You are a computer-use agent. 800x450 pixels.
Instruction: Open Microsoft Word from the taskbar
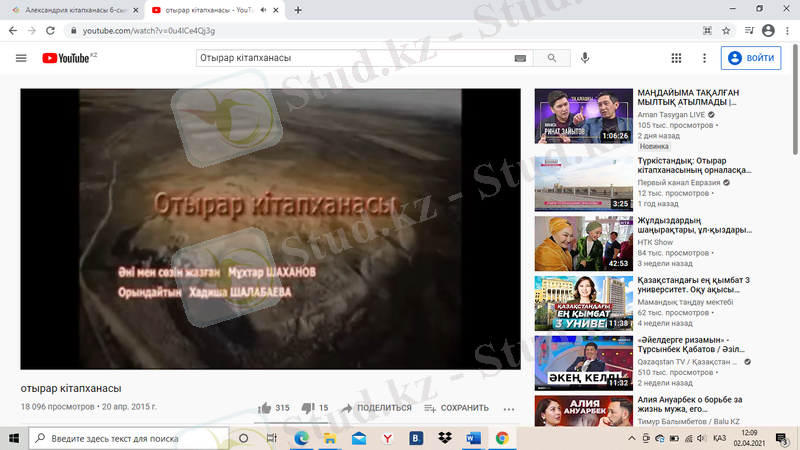(x=473, y=438)
